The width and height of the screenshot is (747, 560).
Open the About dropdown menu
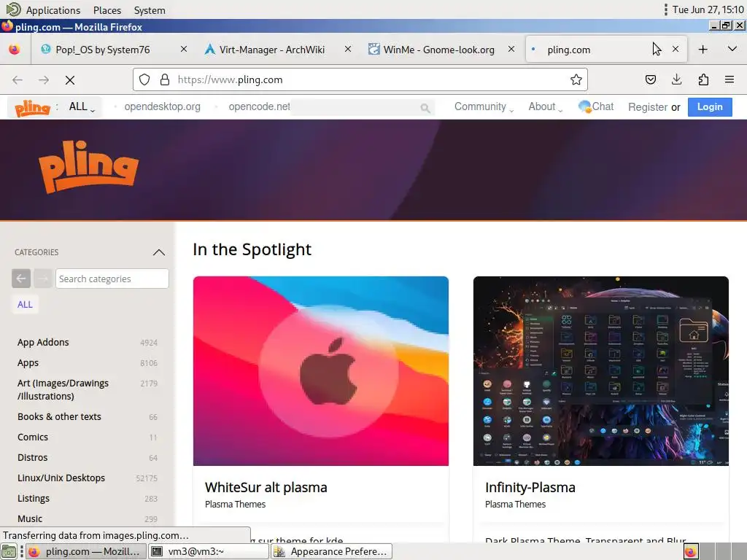tap(545, 106)
